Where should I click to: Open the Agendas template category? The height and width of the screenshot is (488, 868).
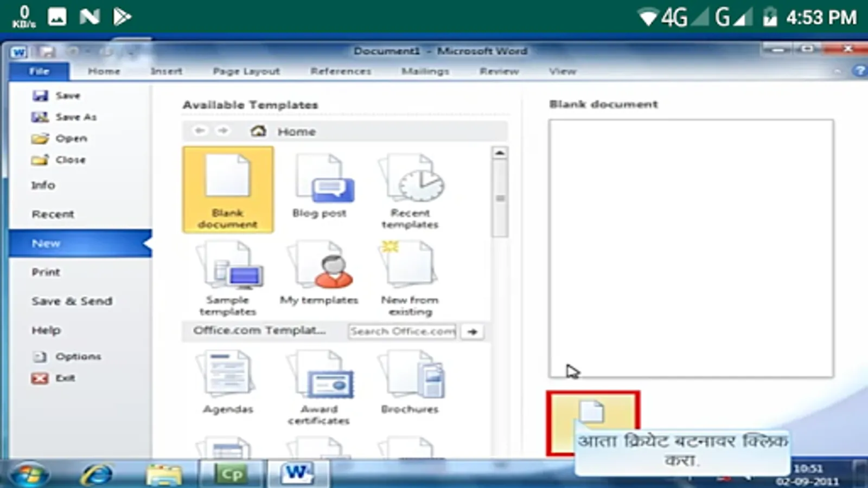(x=228, y=382)
